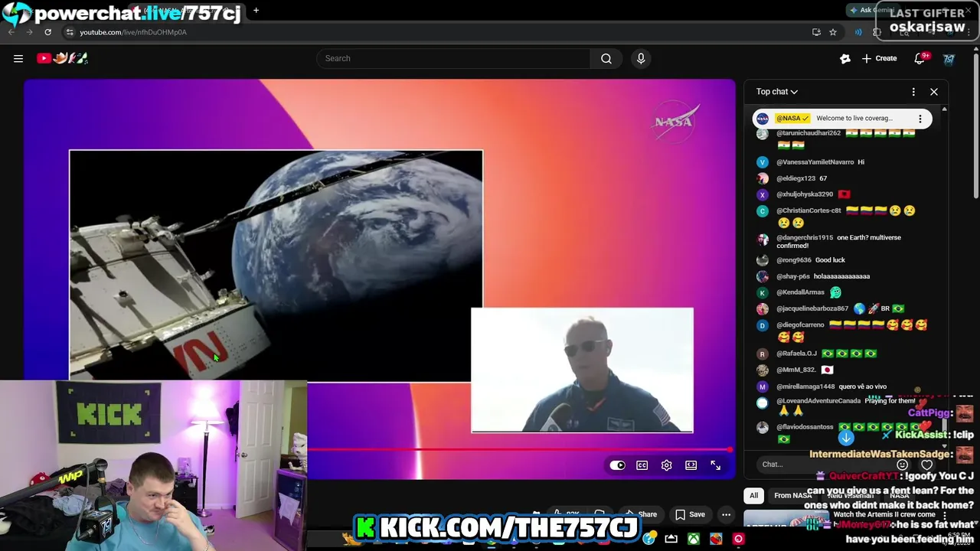This screenshot has width=980, height=551.
Task: Click the Earth orbit camera feed
Action: click(x=276, y=265)
